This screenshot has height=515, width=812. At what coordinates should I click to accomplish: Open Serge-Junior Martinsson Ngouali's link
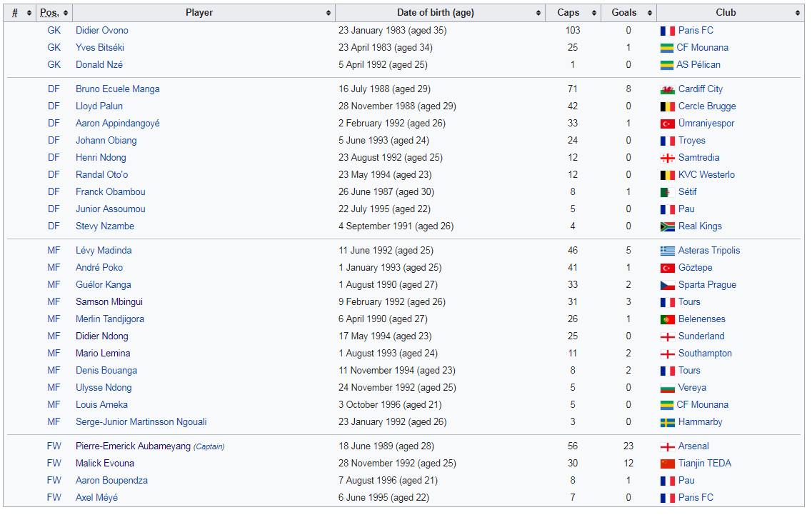click(141, 421)
